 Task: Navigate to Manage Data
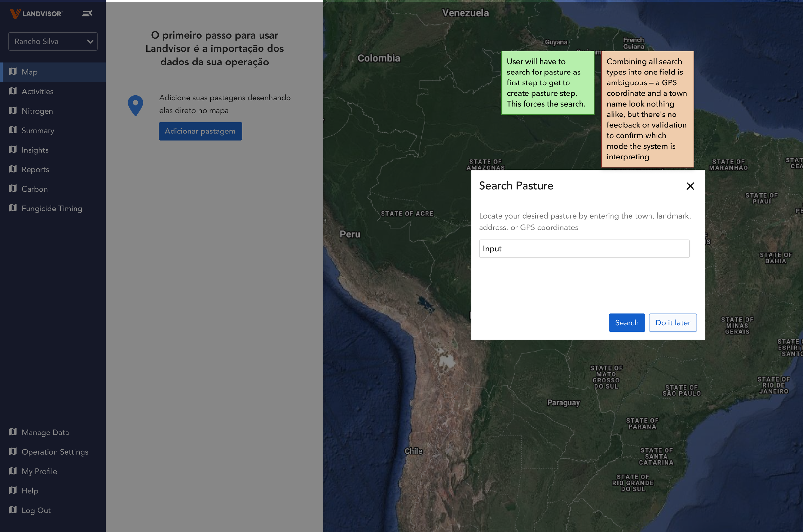click(45, 432)
